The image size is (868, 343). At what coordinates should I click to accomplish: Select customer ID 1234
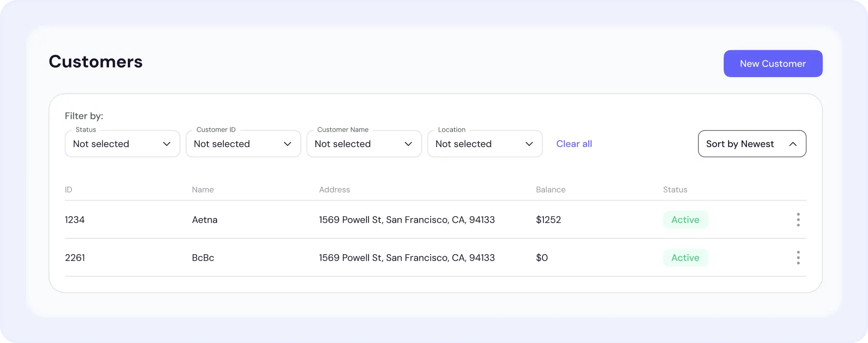coord(75,220)
